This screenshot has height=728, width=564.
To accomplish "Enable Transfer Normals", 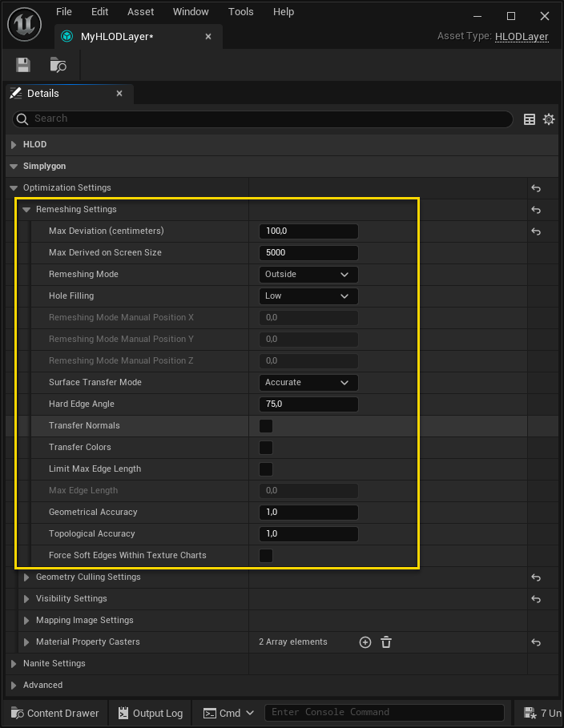I will tap(265, 425).
